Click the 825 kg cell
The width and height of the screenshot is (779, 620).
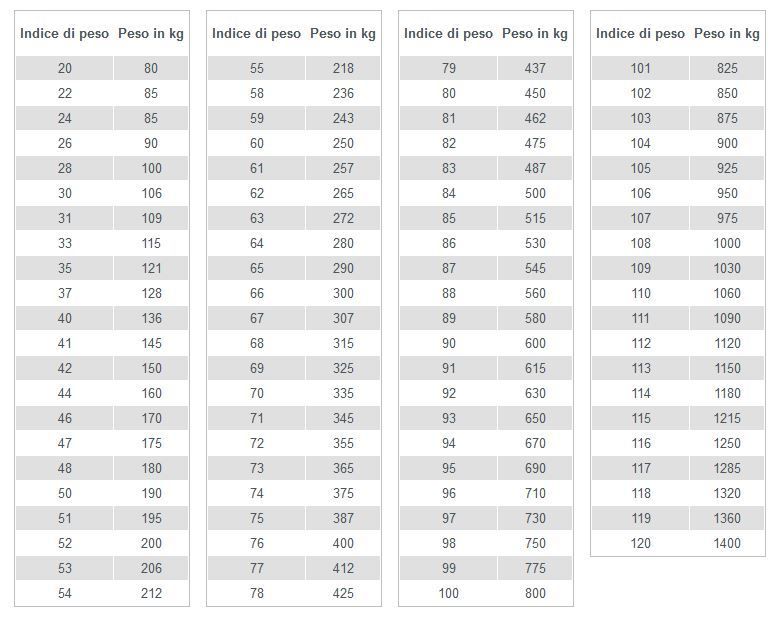(x=727, y=68)
